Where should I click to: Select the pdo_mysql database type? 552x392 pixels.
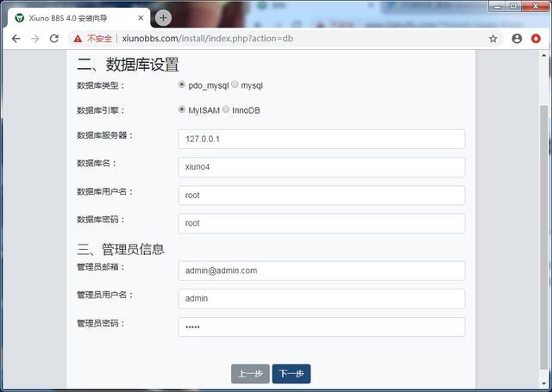(182, 84)
